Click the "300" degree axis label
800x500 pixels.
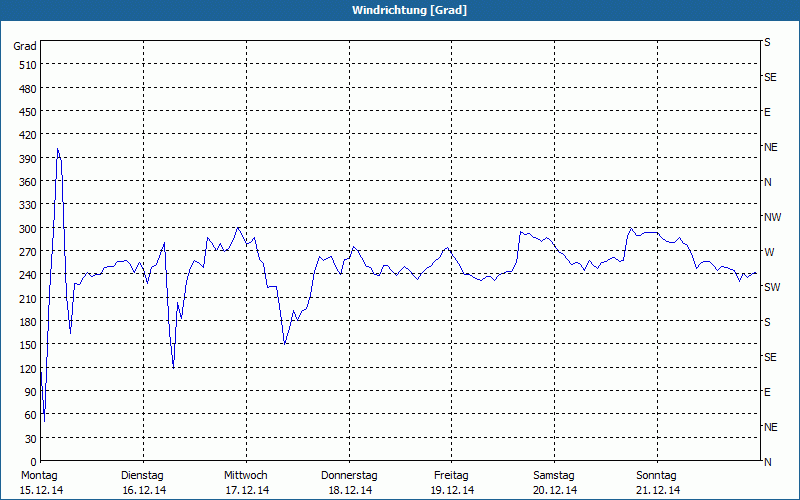[x=28, y=229]
